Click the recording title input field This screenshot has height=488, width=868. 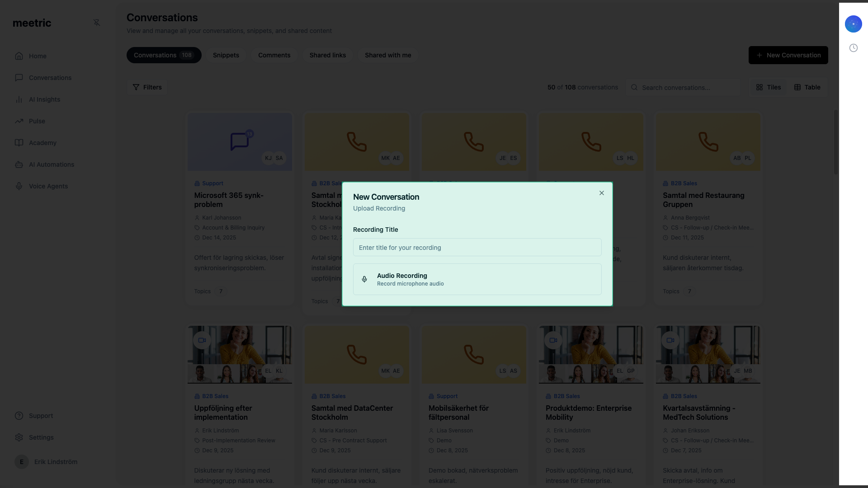tap(477, 248)
